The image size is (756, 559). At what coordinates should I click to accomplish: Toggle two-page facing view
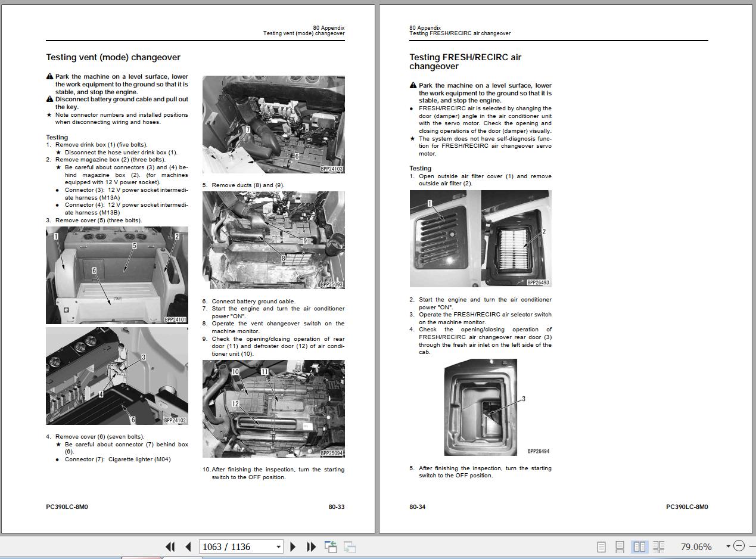[x=639, y=546]
